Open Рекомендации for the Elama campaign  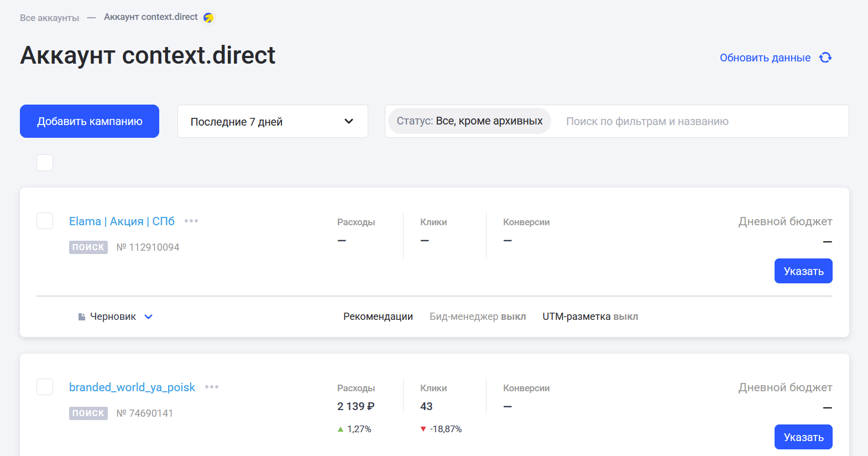pyautogui.click(x=378, y=317)
